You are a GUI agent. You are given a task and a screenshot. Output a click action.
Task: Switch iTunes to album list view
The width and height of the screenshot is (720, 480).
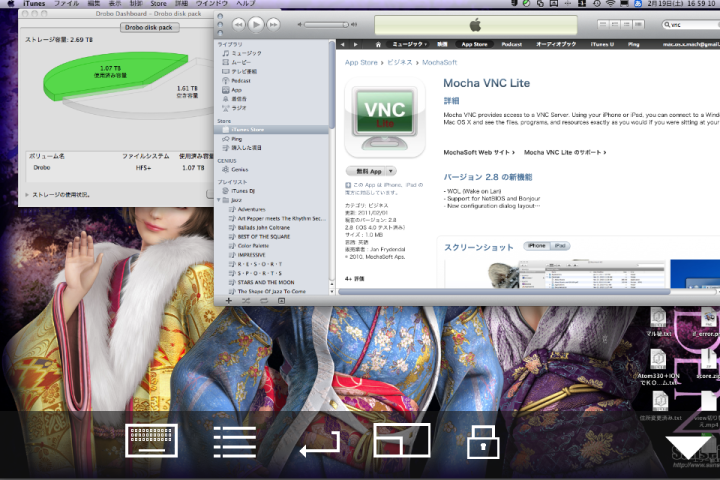(615, 24)
